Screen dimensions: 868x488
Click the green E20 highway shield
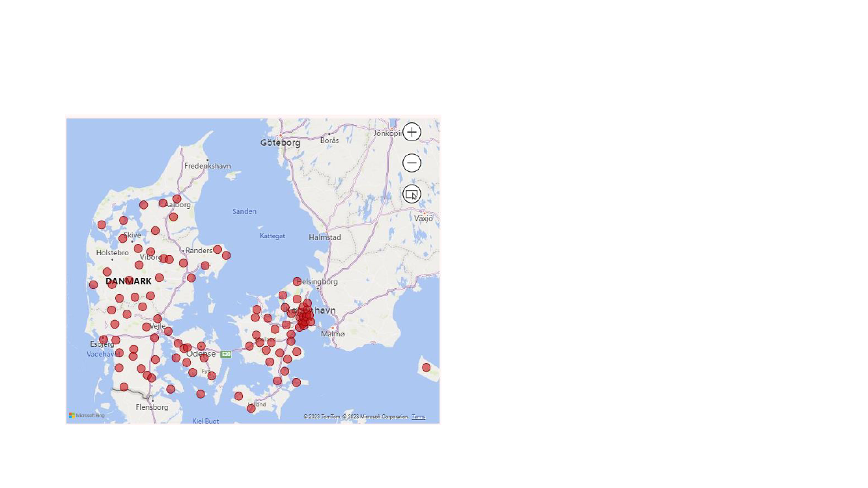(x=226, y=355)
